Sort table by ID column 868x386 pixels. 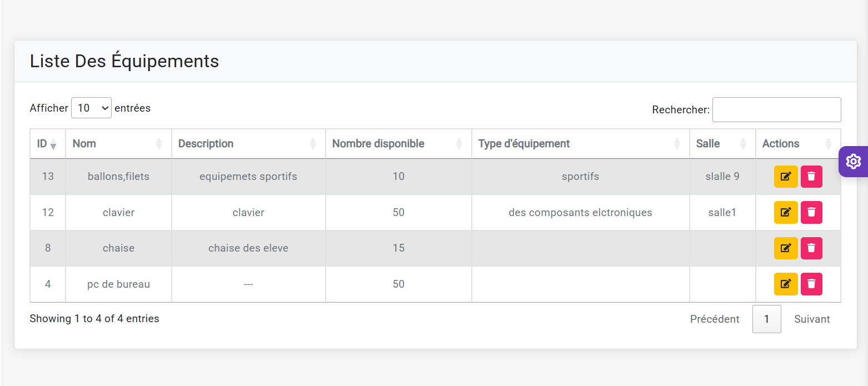pyautogui.click(x=47, y=144)
